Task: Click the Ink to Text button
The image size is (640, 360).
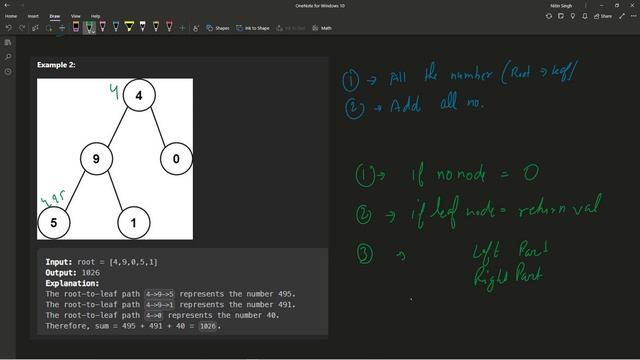Action: 291,28
